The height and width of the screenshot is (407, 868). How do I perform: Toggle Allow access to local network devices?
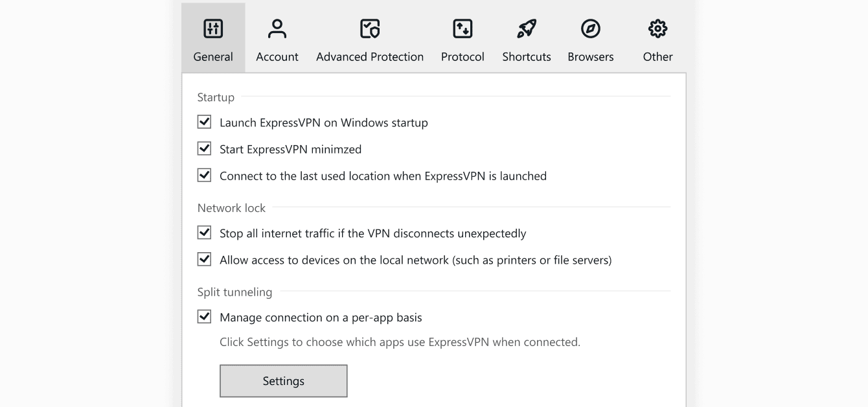click(205, 260)
